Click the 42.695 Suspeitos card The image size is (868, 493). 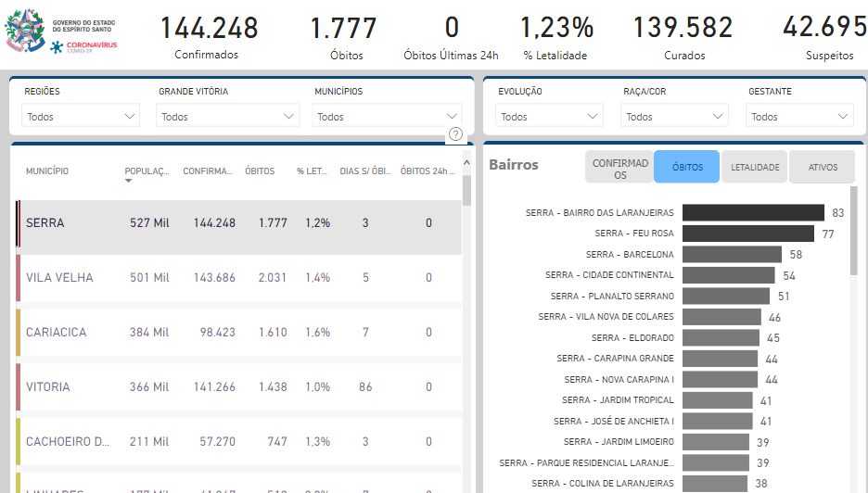(x=824, y=38)
